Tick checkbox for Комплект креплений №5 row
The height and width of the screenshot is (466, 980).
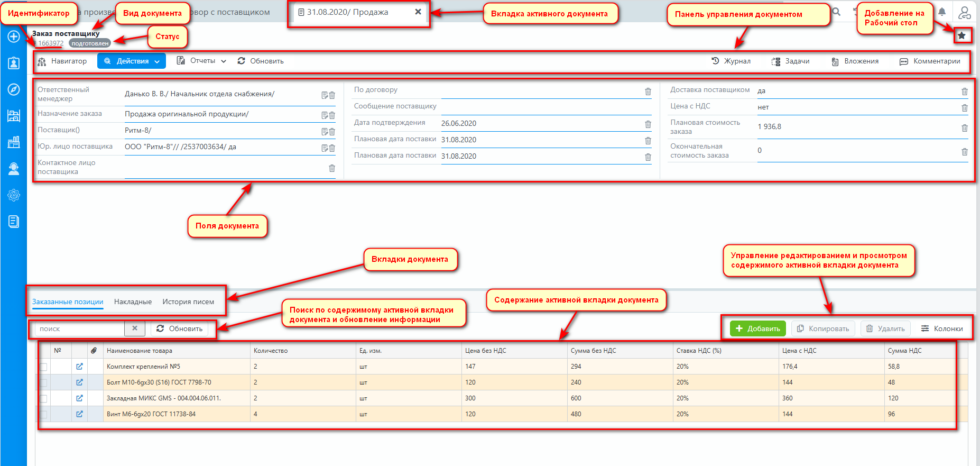tap(44, 367)
